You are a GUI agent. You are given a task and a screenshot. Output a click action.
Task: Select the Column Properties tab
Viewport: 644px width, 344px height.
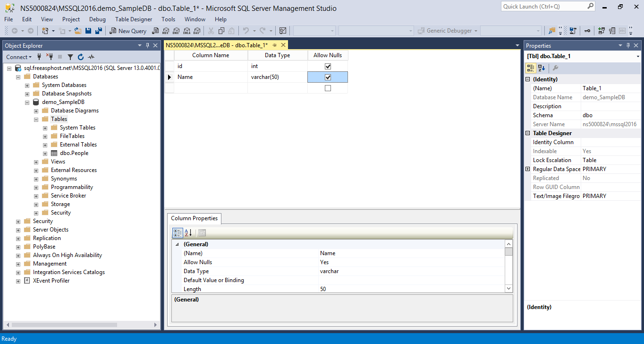click(x=194, y=218)
